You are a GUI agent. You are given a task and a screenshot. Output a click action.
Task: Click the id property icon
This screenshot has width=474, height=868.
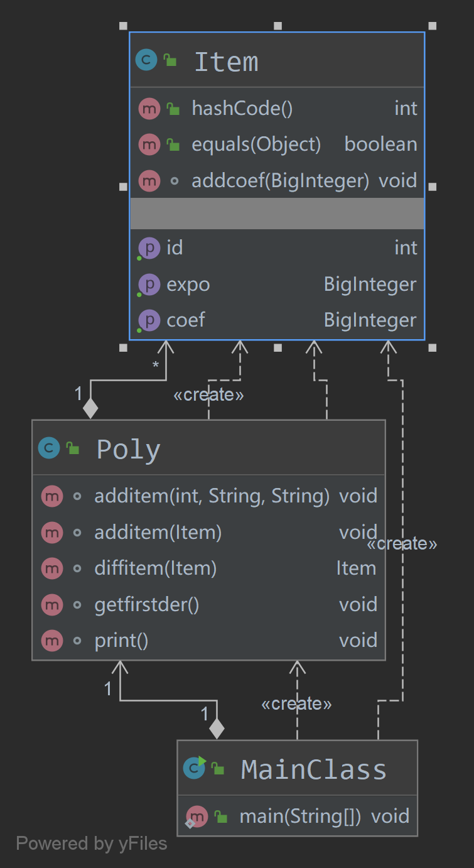tap(149, 248)
